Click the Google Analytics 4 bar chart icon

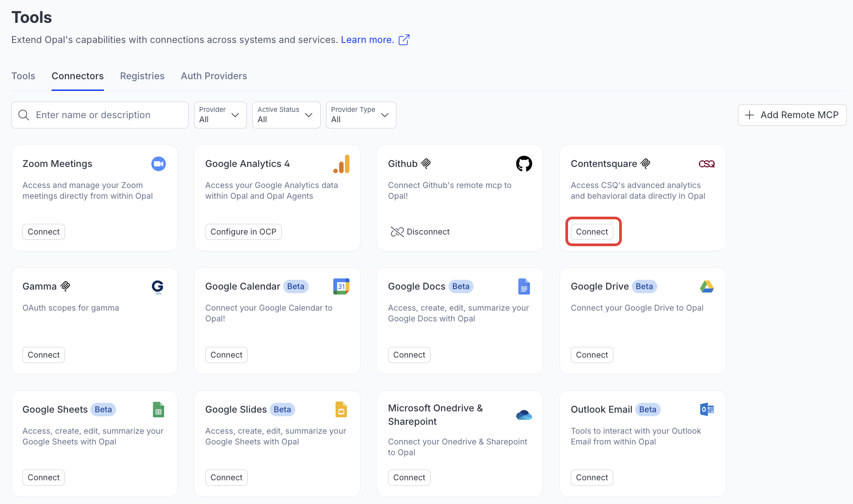(x=341, y=164)
